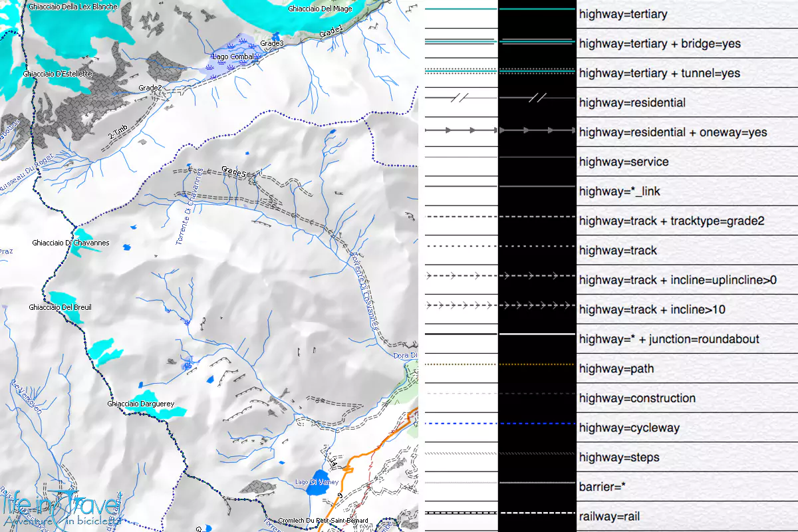Click the tertiary bridge line sample on white
The image size is (798, 532).
[461, 41]
